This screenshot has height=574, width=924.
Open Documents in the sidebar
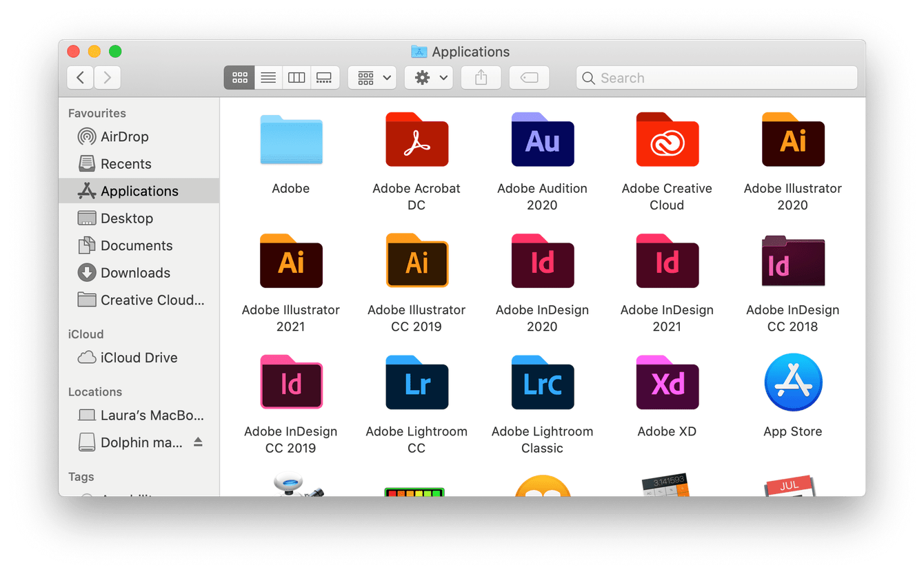[x=139, y=245]
